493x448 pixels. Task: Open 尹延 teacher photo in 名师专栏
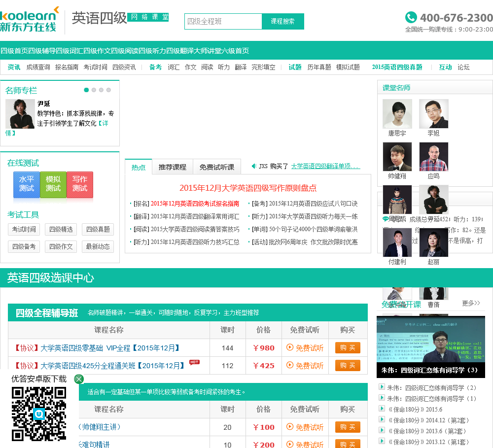click(20, 114)
